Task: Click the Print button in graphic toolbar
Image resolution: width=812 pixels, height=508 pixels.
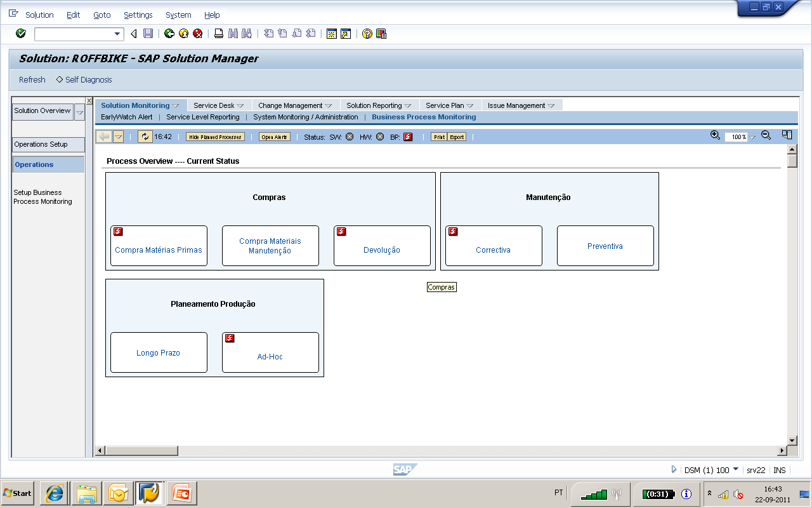Action: click(439, 137)
